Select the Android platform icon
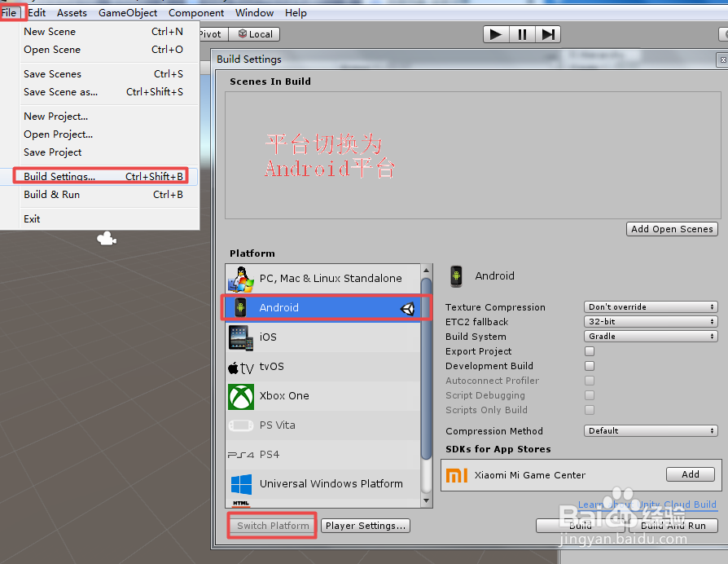 tap(241, 307)
